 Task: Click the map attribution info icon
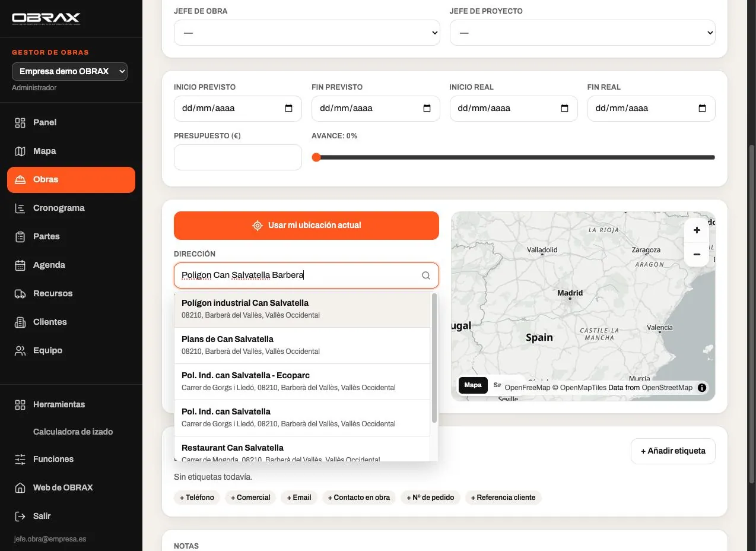[x=702, y=388]
